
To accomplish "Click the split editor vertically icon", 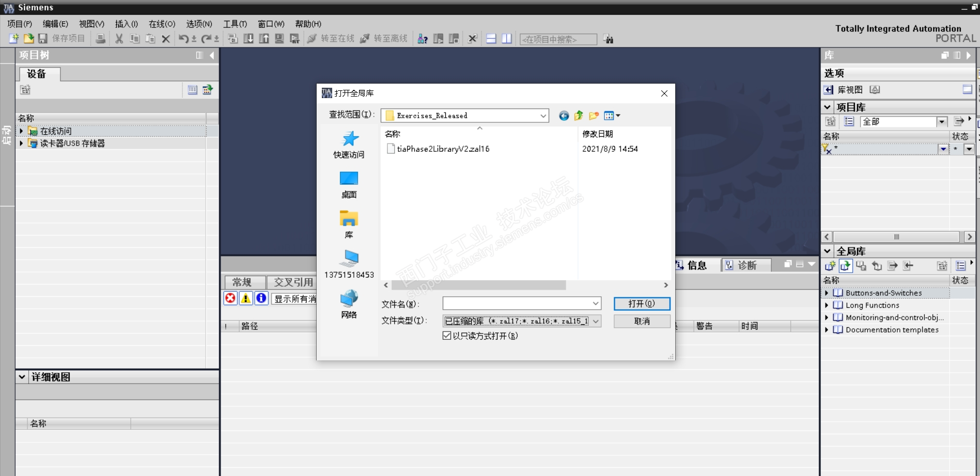I will click(507, 39).
